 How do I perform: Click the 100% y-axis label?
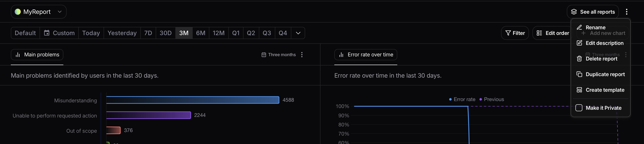click(x=342, y=106)
